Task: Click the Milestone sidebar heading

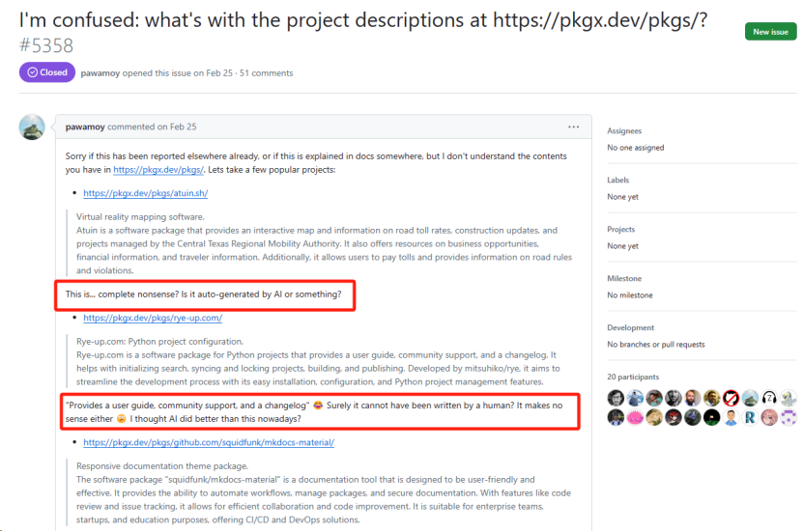Action: point(624,278)
